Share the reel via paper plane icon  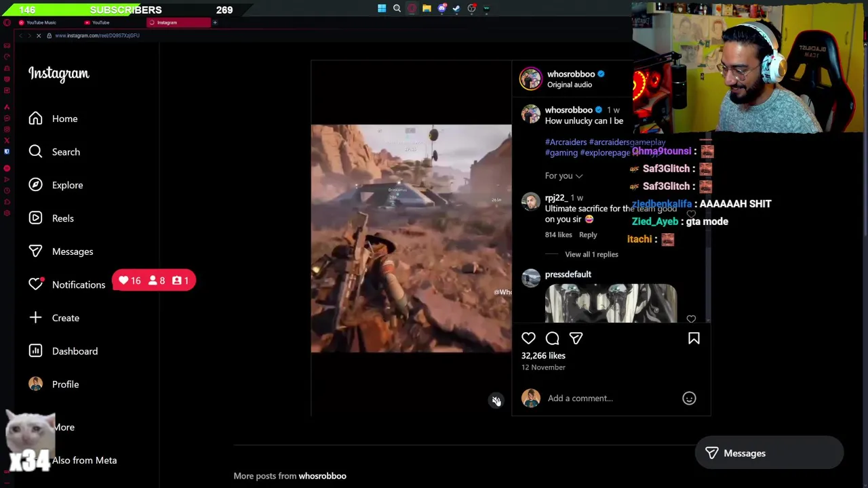(576, 338)
